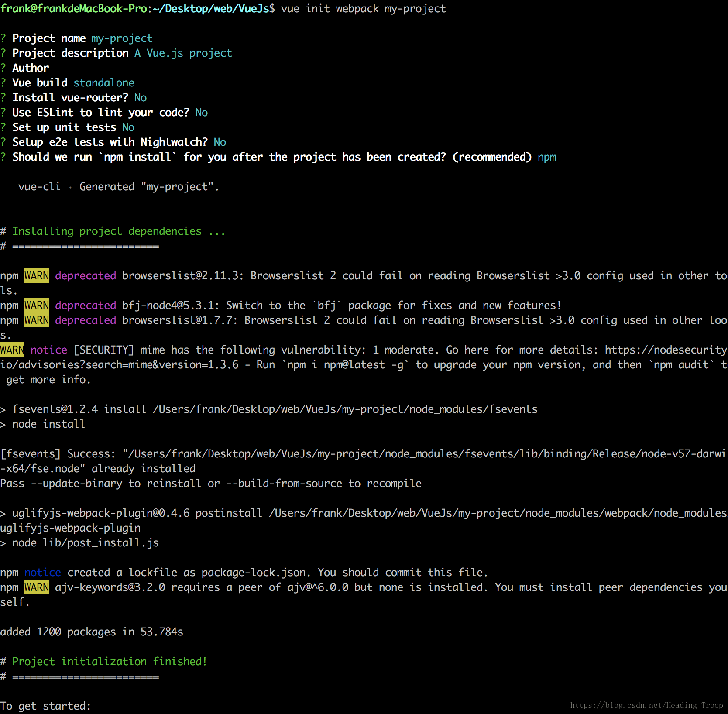Click 'No' after 'Setup e2e tests with Nightwatch?'
728x714 pixels.
point(220,142)
